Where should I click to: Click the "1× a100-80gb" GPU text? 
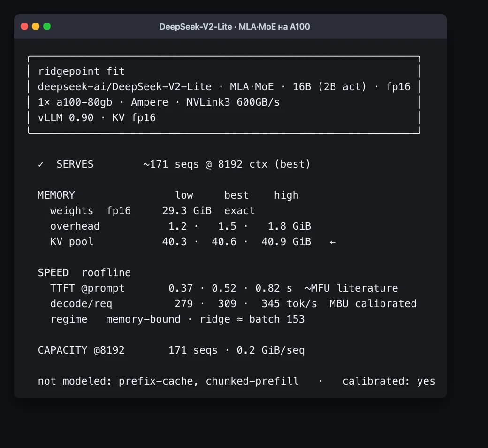pos(75,102)
